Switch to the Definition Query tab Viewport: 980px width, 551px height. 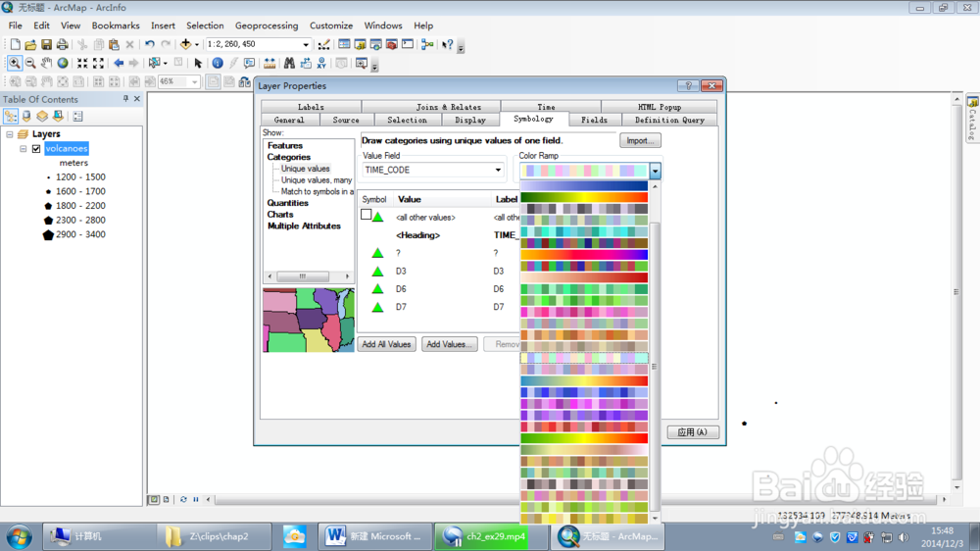tap(669, 120)
